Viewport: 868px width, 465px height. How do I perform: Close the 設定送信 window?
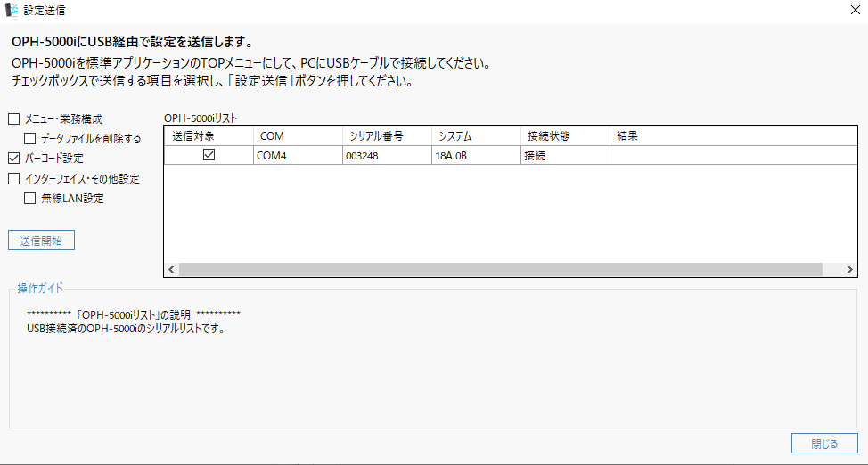tap(854, 10)
